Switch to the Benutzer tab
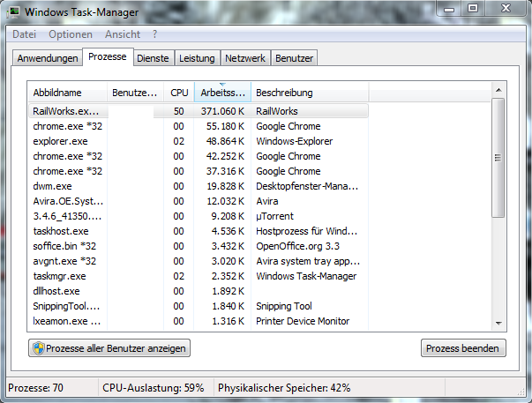Image resolution: width=532 pixels, height=403 pixels. [x=294, y=58]
